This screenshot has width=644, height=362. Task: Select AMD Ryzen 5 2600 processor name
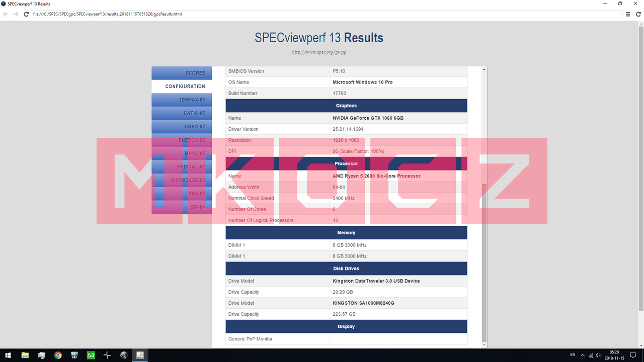click(x=376, y=176)
